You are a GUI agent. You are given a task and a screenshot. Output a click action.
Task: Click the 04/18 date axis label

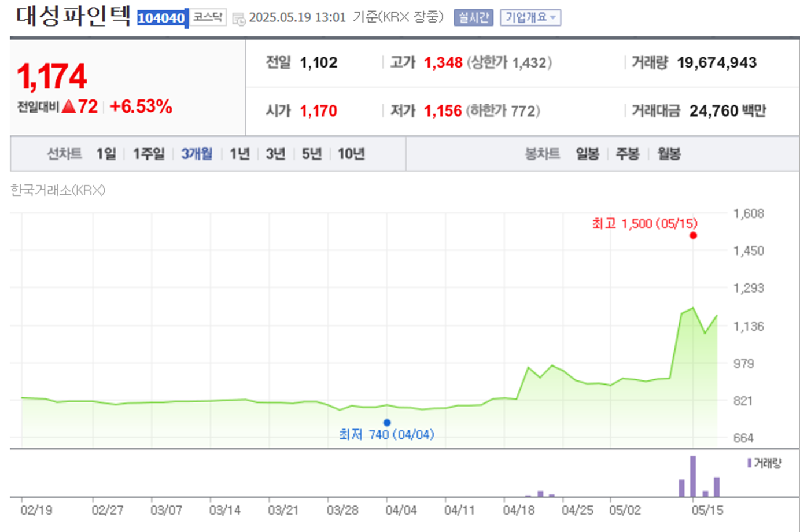coord(519,511)
